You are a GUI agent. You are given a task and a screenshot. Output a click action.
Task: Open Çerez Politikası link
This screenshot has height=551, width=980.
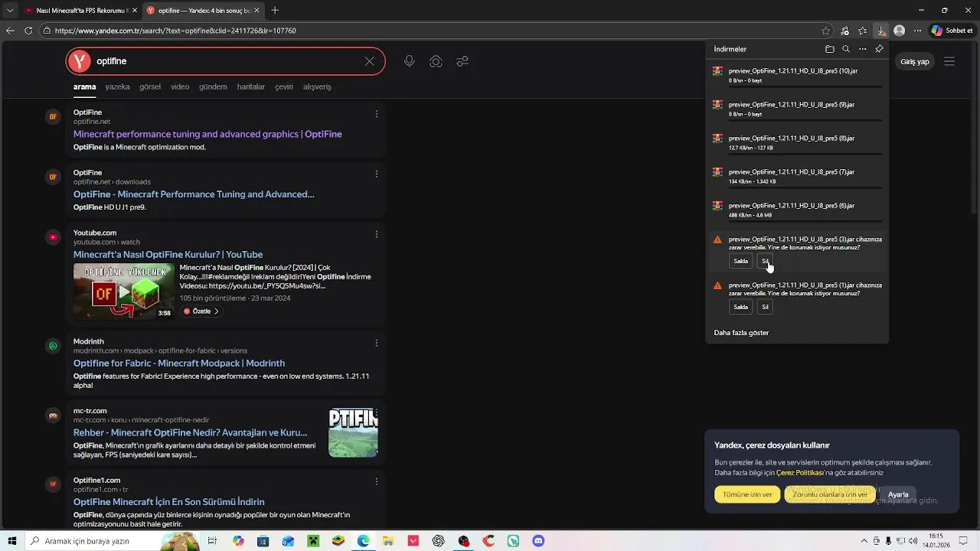coord(799,473)
